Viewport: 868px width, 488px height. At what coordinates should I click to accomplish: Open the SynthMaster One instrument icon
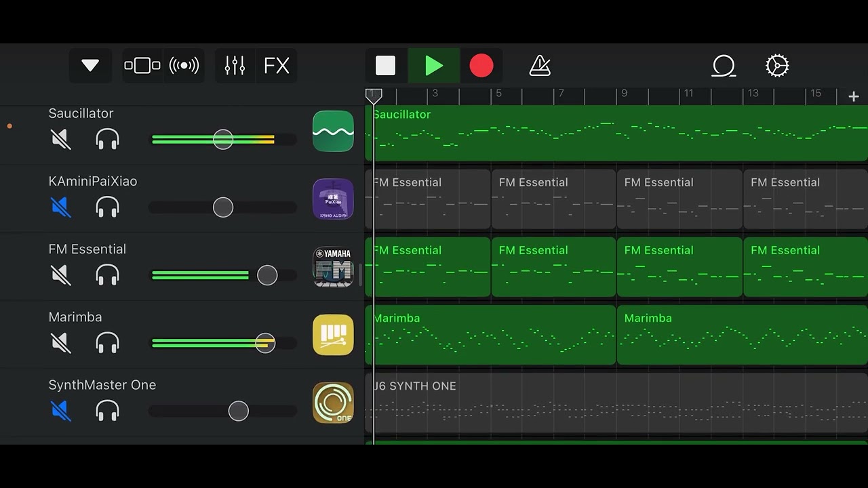click(333, 402)
